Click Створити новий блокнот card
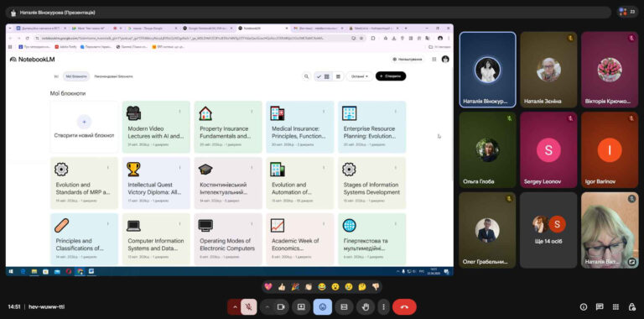The width and height of the screenshot is (644, 319). pyautogui.click(x=84, y=127)
